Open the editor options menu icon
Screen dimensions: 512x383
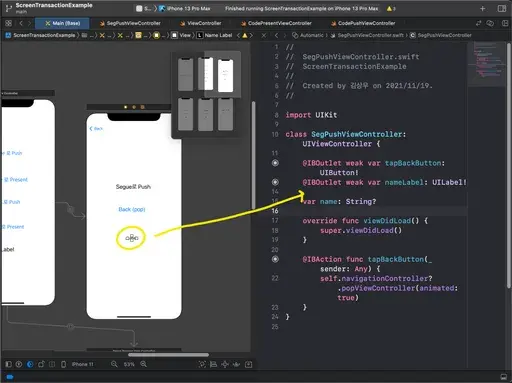pos(490,23)
